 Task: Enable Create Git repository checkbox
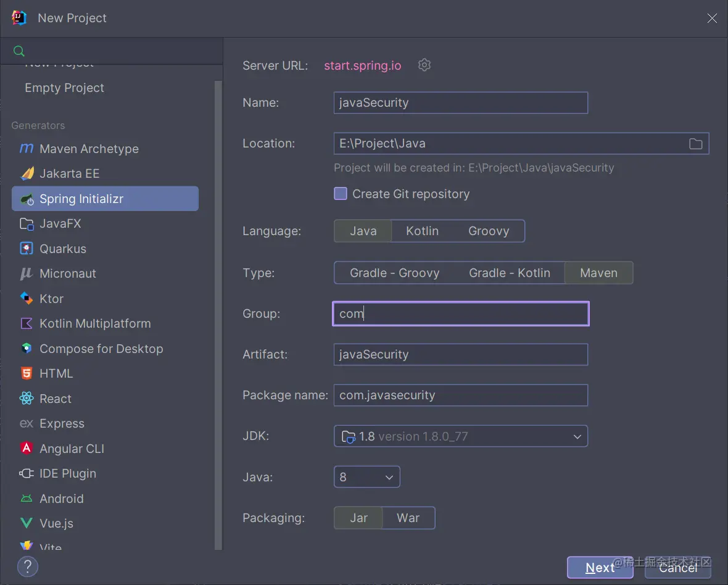tap(341, 194)
